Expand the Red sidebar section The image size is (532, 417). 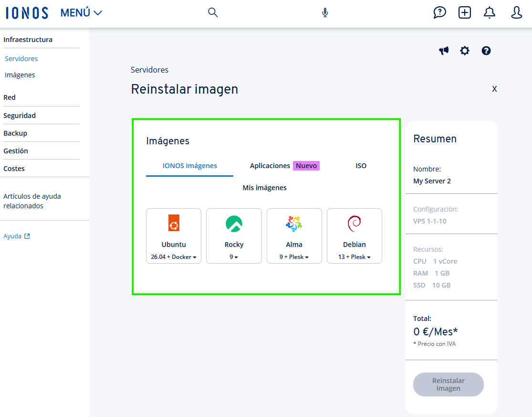[10, 97]
